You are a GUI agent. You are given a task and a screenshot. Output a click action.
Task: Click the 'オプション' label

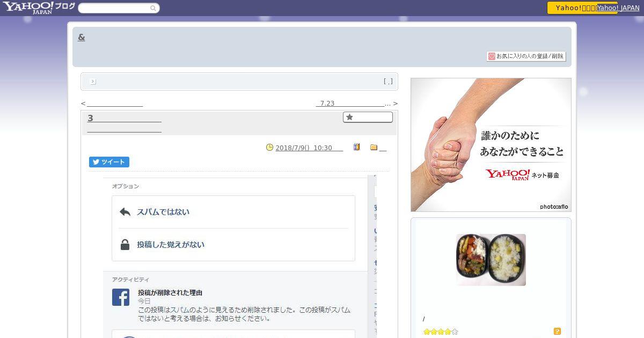click(x=126, y=186)
